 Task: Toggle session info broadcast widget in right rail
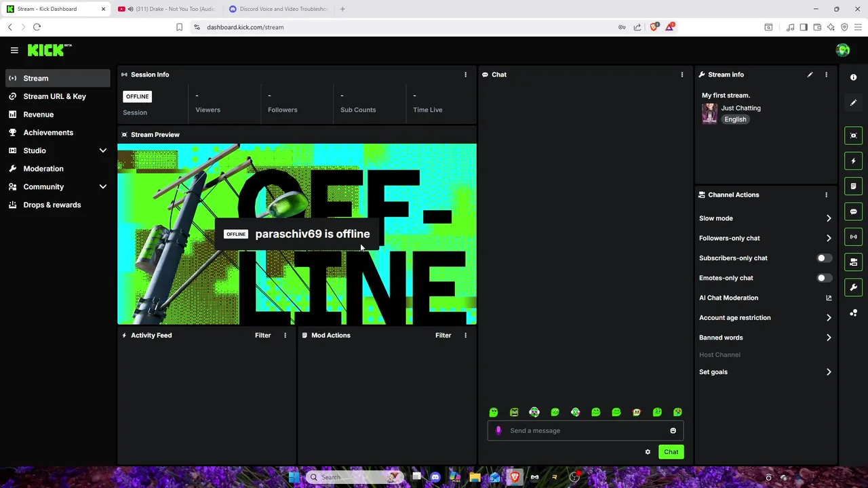click(854, 237)
